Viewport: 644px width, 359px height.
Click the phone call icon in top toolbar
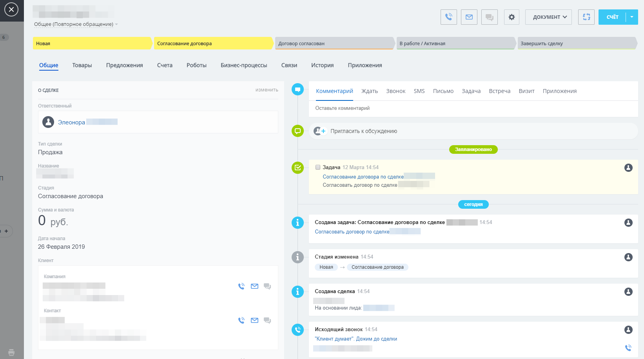click(x=449, y=17)
